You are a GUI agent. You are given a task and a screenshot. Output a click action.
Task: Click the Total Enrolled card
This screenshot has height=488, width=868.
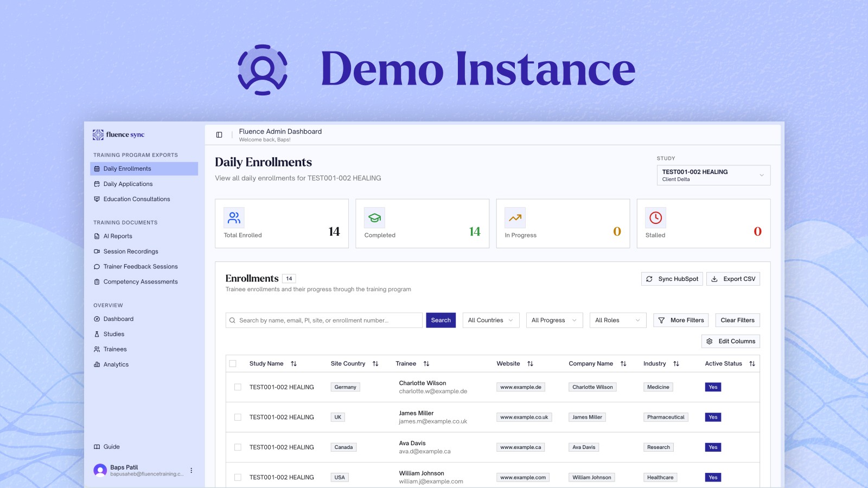click(x=282, y=223)
